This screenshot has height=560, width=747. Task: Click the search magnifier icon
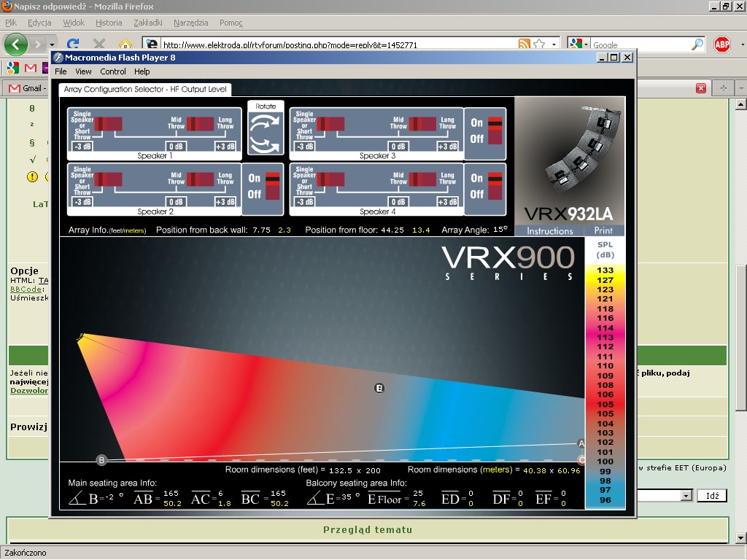(x=697, y=44)
